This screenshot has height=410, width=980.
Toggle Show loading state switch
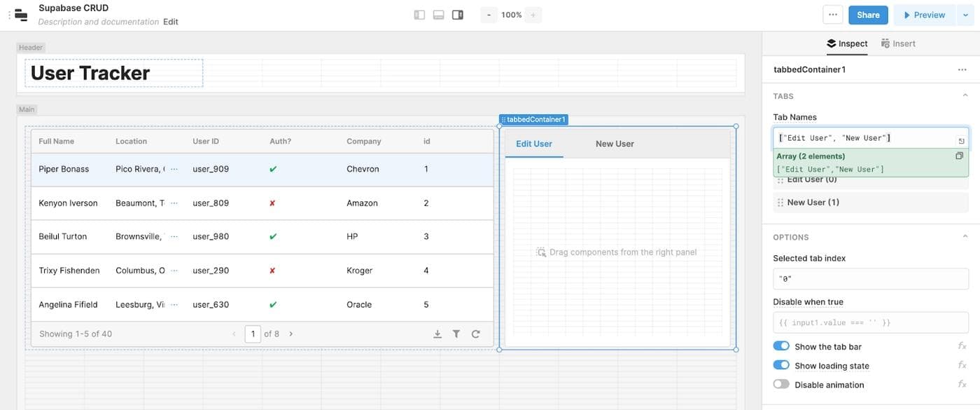781,365
